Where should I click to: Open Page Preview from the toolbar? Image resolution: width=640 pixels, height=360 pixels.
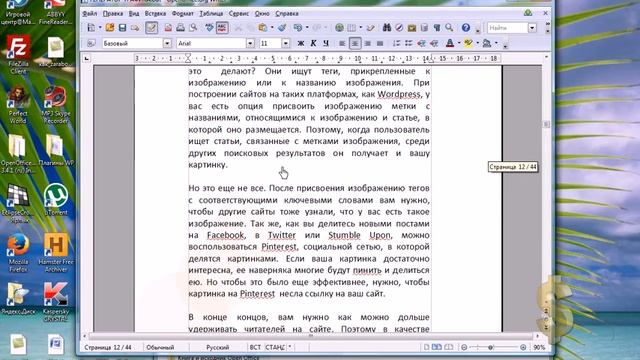(193, 28)
